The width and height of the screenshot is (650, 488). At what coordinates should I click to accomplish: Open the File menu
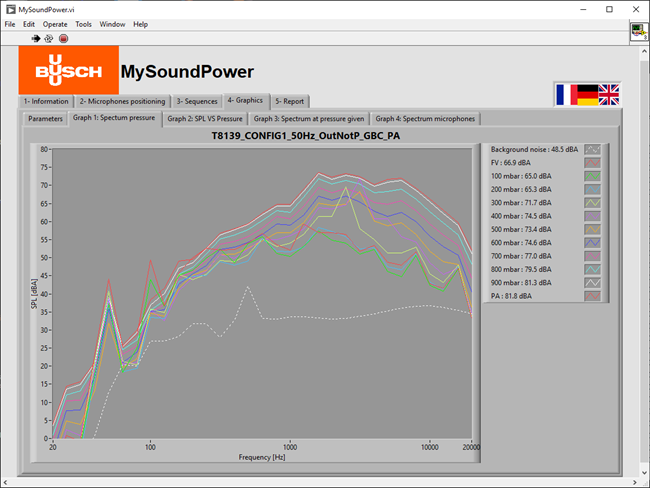click(10, 24)
